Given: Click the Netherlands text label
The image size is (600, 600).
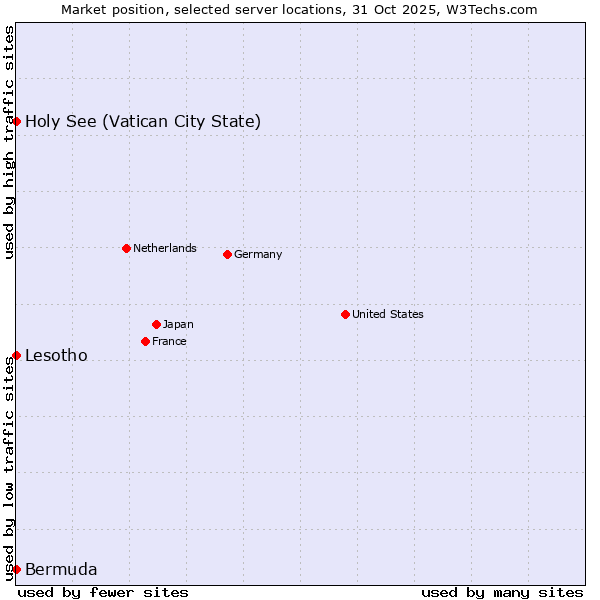Looking at the screenshot, I should [164, 248].
